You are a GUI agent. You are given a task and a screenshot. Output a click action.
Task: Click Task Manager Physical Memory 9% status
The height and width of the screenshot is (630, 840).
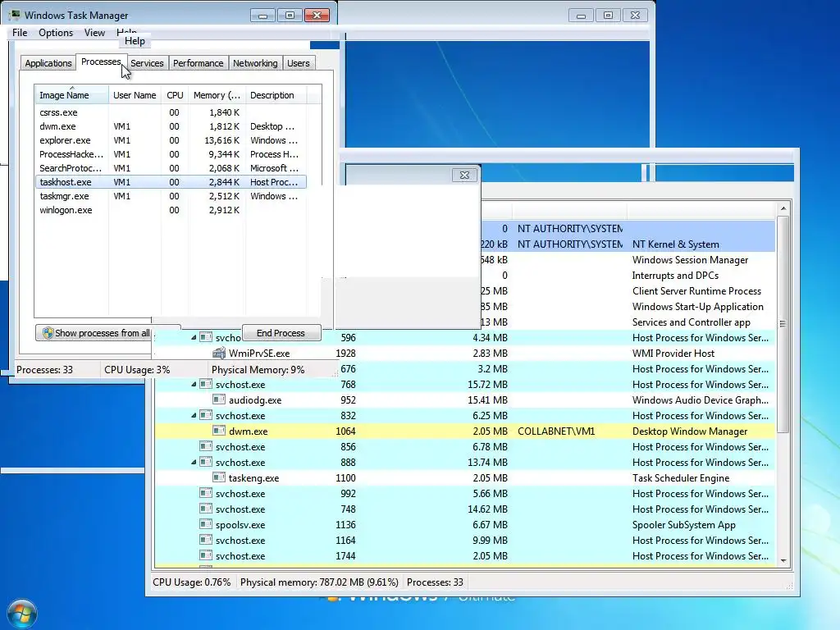coord(258,370)
